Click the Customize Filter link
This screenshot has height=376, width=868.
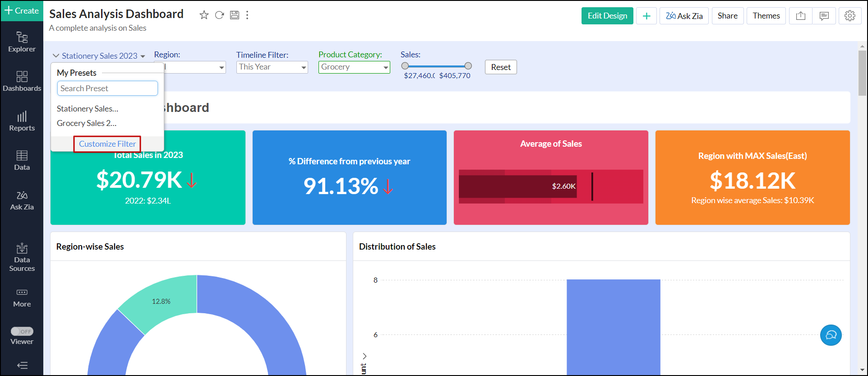[x=107, y=144]
